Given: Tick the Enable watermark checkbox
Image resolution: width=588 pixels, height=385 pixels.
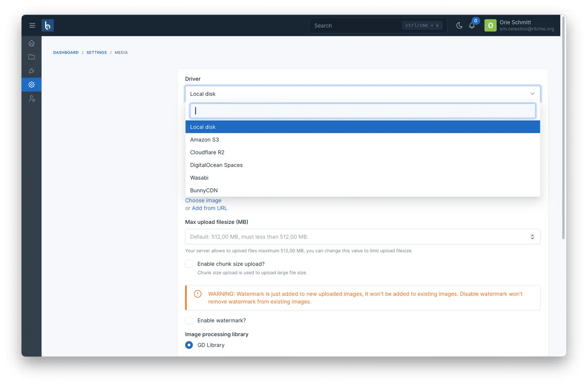Looking at the screenshot, I should (x=189, y=320).
